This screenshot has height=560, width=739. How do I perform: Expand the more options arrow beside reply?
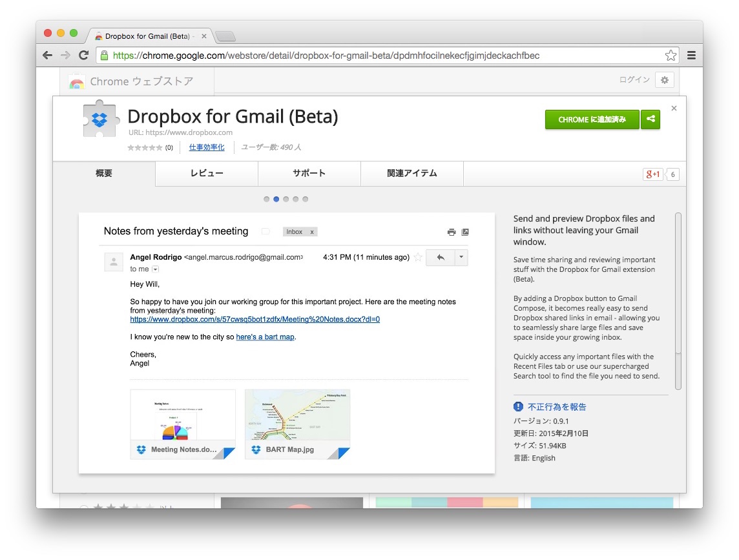click(x=461, y=257)
